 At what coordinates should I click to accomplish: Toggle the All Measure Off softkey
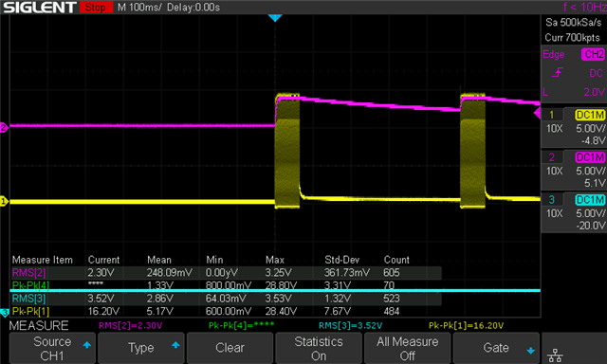pyautogui.click(x=407, y=348)
